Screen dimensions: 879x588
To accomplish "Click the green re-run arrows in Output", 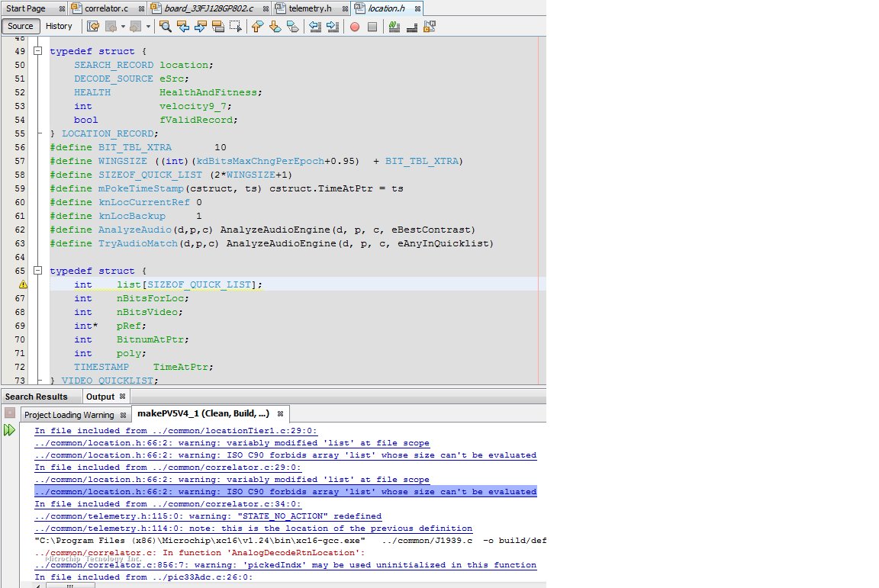I will coord(9,430).
